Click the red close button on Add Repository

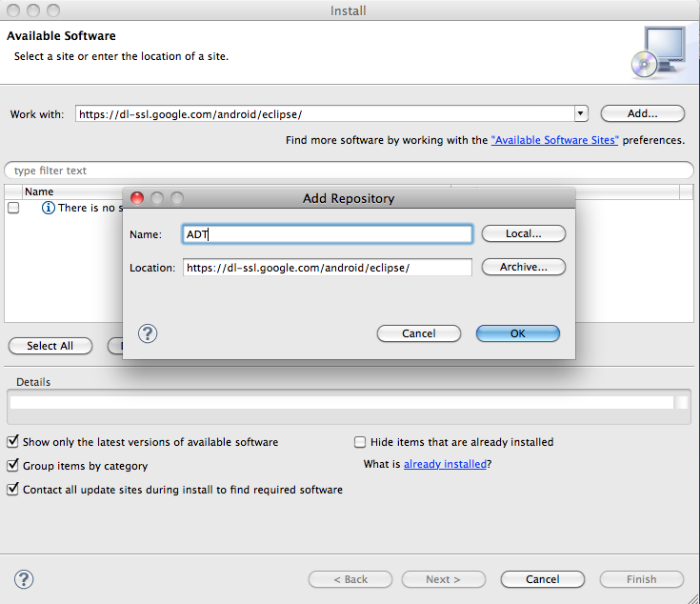[136, 198]
